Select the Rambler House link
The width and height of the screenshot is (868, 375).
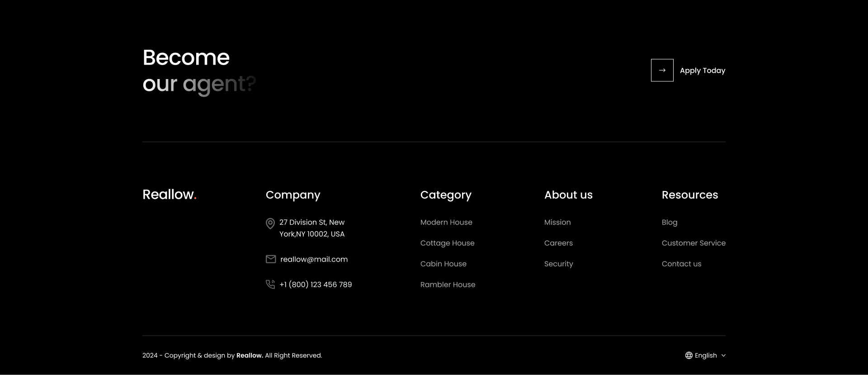point(448,285)
